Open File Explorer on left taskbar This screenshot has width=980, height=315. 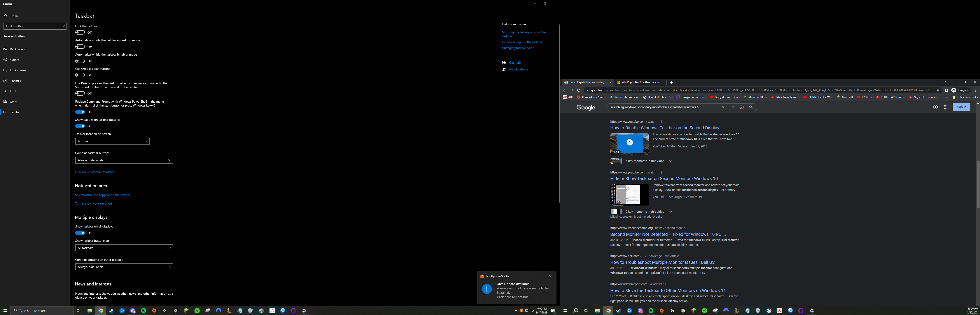[90, 310]
